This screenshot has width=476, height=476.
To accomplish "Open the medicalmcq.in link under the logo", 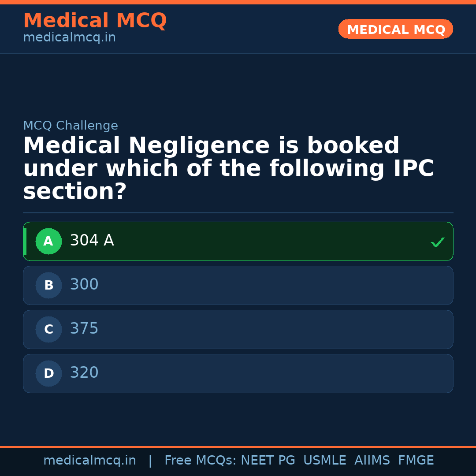I will pyautogui.click(x=69, y=37).
